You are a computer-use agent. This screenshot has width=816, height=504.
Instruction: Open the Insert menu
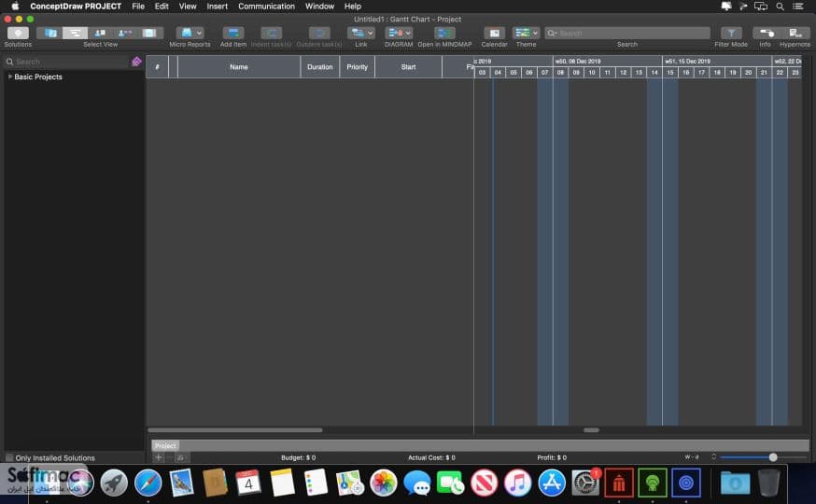217,7
